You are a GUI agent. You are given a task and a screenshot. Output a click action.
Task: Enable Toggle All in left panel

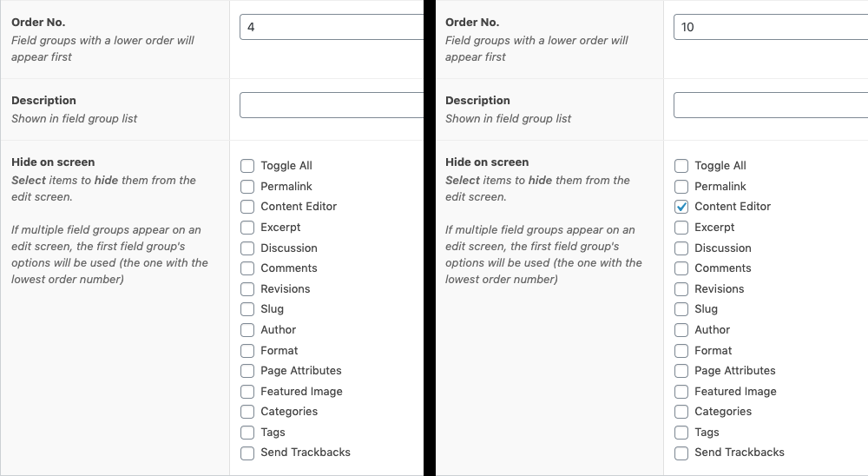[247, 166]
